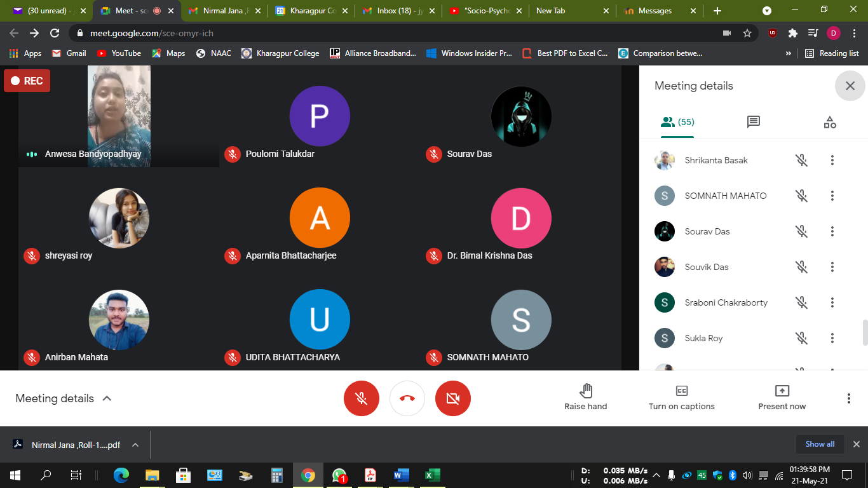Screen dimensions: 868x488
Task: Open WhatsApp from the taskbar
Action: (x=339, y=475)
